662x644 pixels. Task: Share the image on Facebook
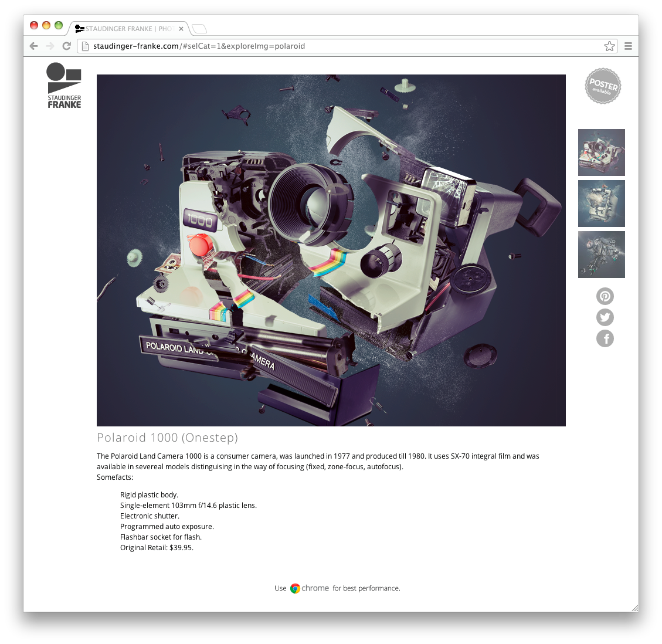[605, 338]
